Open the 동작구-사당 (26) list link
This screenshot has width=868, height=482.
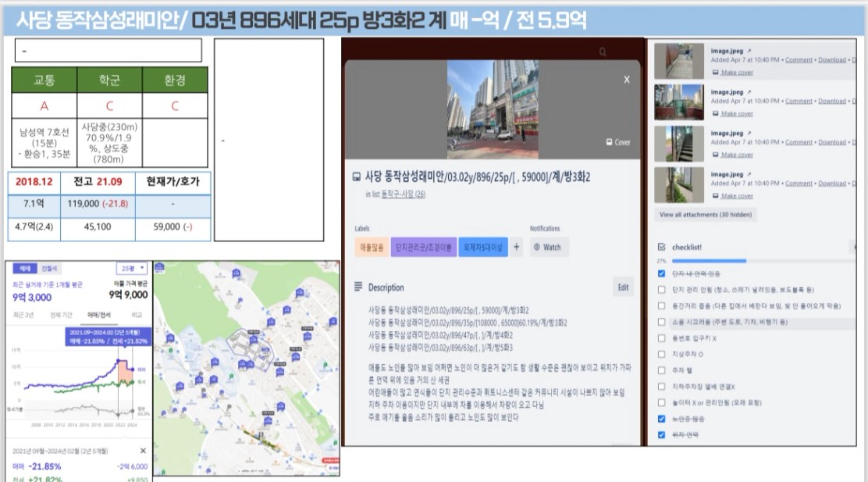[403, 194]
